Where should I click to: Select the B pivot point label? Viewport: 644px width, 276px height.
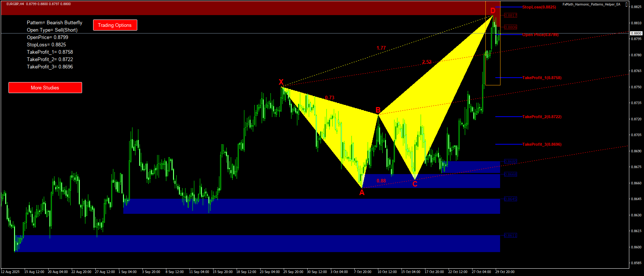point(378,110)
